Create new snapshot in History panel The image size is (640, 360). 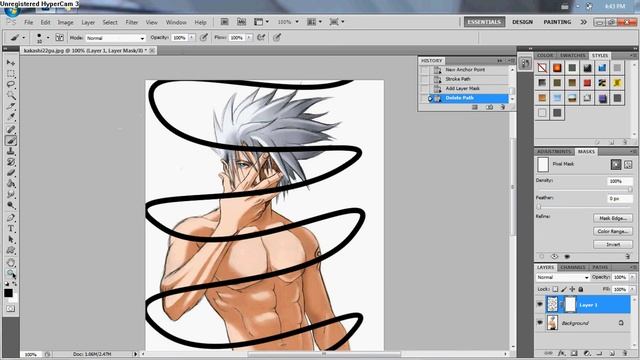(x=489, y=107)
